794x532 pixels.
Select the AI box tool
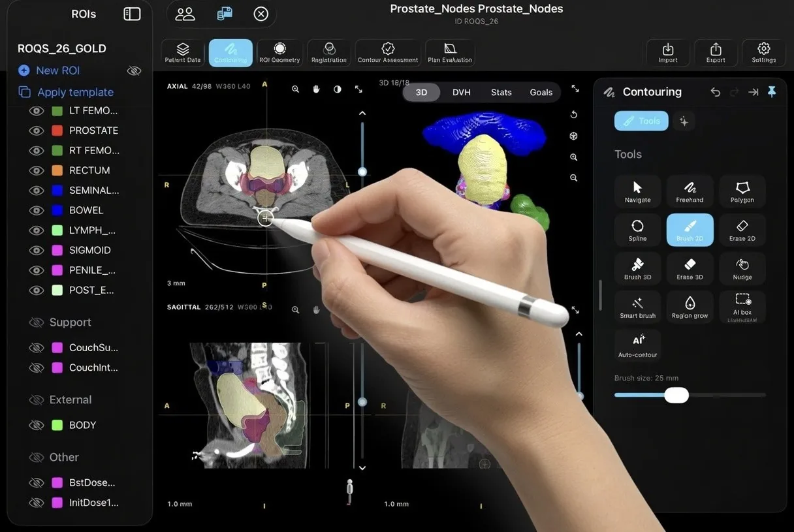742,307
